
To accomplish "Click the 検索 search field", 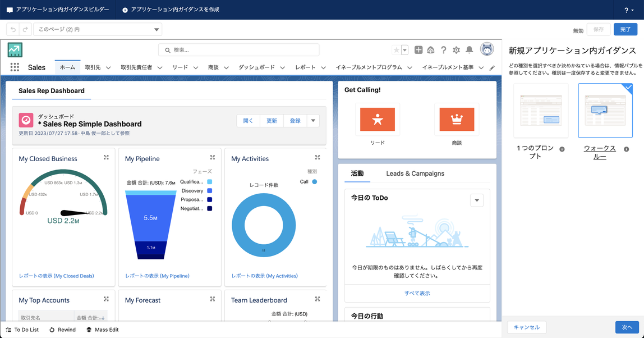I will pos(238,50).
